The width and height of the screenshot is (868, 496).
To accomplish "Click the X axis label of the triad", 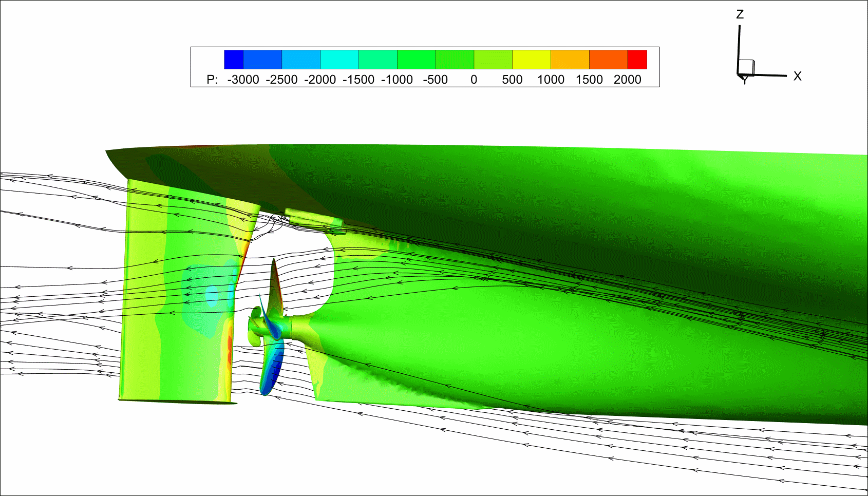I will [797, 76].
